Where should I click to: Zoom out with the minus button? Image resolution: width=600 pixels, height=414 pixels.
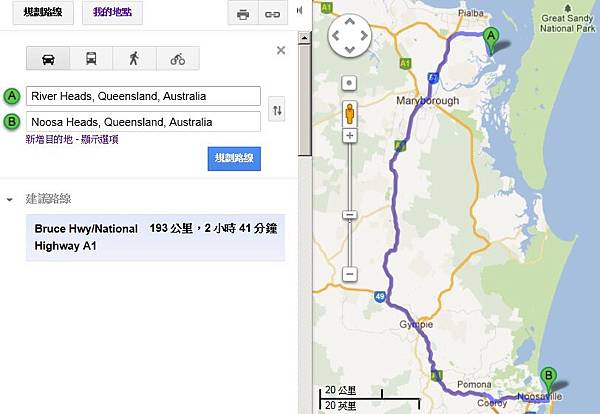point(349,274)
